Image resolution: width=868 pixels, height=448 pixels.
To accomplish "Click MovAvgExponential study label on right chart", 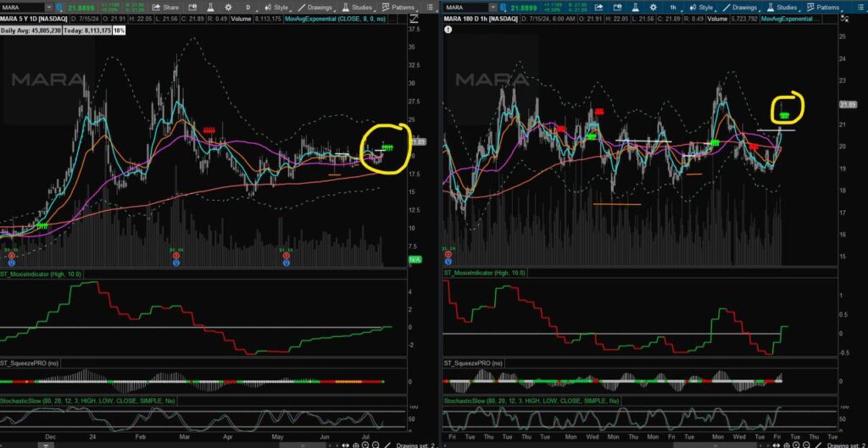I will coord(788,19).
